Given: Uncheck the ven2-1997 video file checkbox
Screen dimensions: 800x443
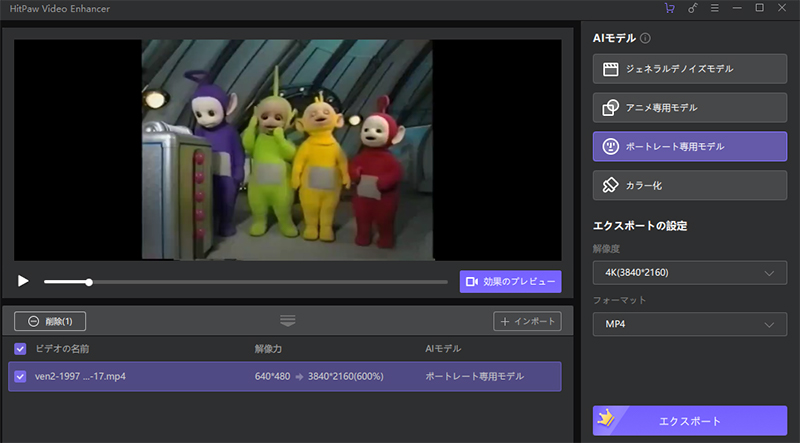Looking at the screenshot, I should pos(21,377).
